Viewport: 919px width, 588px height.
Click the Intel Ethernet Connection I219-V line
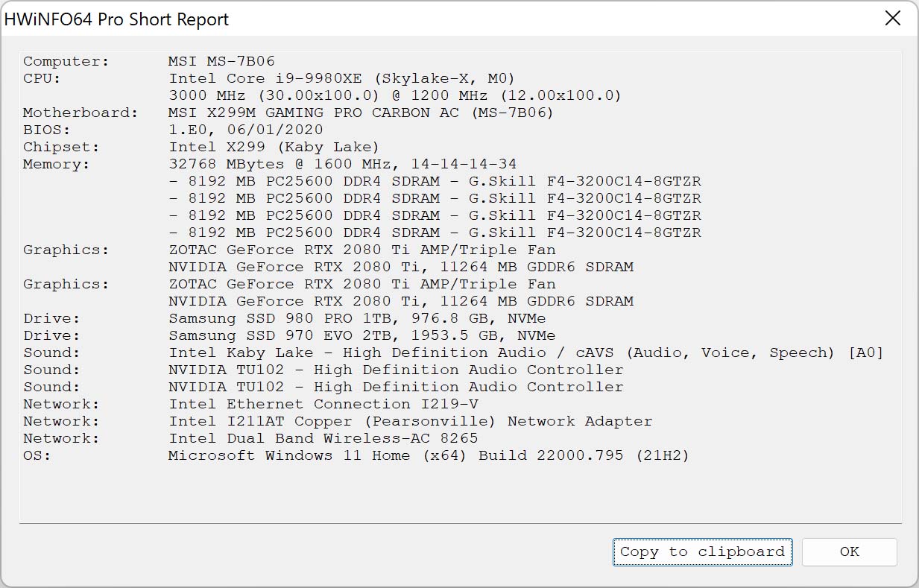(x=323, y=405)
